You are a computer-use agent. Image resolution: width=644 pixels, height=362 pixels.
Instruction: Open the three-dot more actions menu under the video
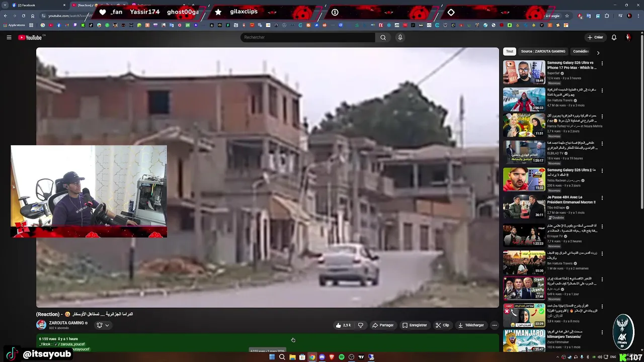click(494, 325)
